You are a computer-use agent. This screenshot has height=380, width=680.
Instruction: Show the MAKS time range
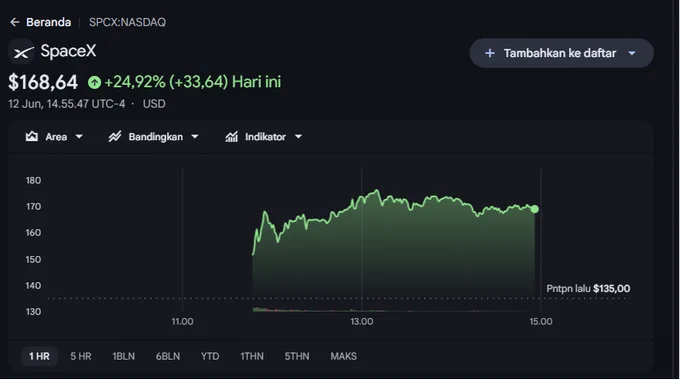[x=343, y=357]
